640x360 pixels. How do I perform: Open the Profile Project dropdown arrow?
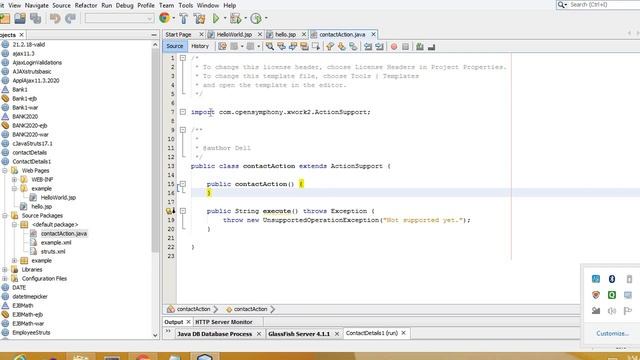point(266,18)
